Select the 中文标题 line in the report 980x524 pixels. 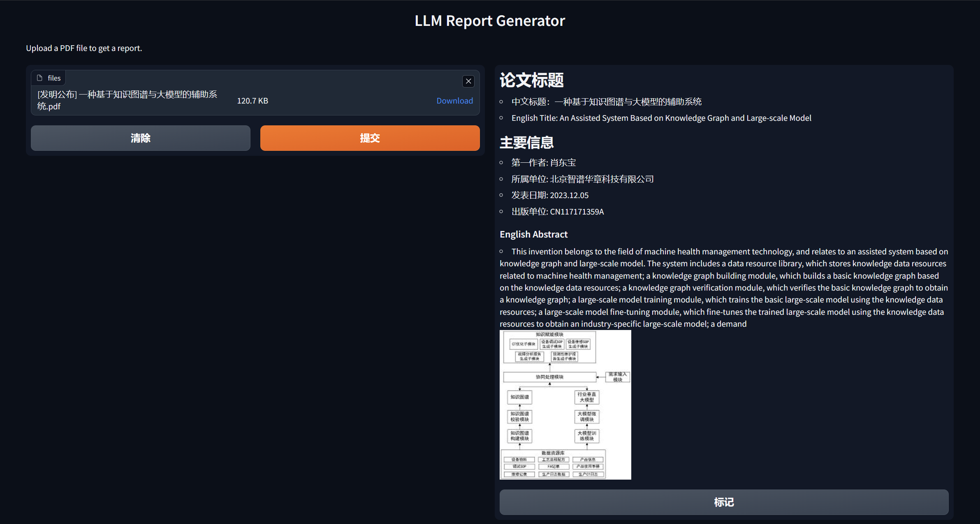pos(607,102)
